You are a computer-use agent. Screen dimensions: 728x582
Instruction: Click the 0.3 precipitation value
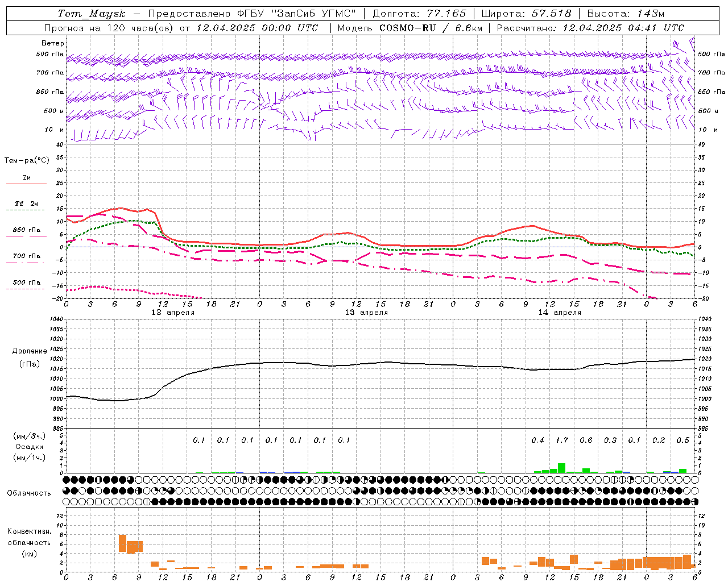click(x=610, y=440)
